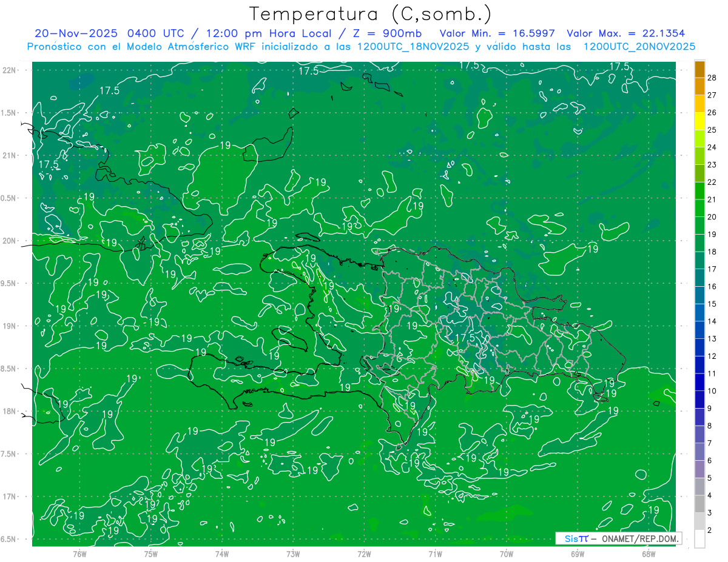Click the title 'Temperatura (C,somb.)'
The image size is (728, 562).
click(x=370, y=14)
